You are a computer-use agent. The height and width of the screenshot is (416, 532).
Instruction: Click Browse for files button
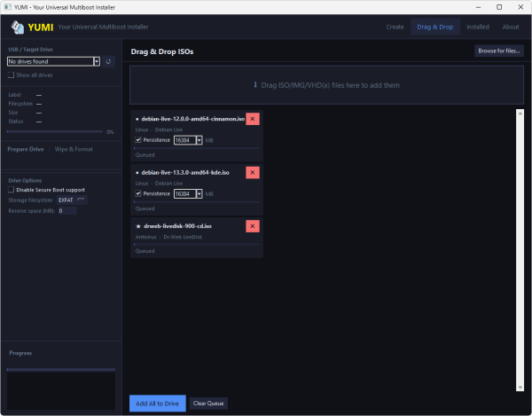499,51
